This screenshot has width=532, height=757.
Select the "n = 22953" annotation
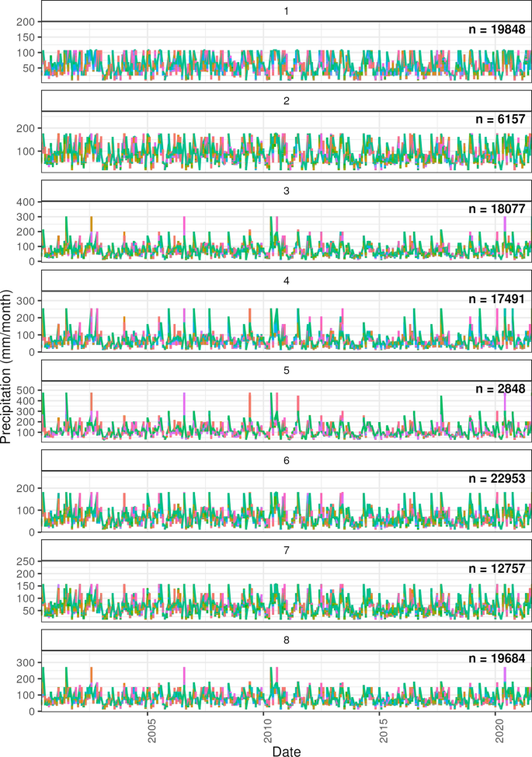coord(497,479)
